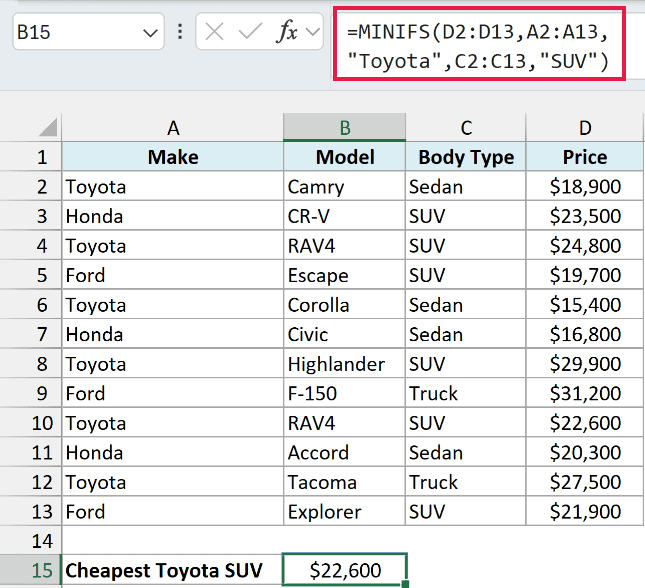This screenshot has width=645, height=588.
Task: Click the $21,900 price cell
Action: [x=585, y=511]
